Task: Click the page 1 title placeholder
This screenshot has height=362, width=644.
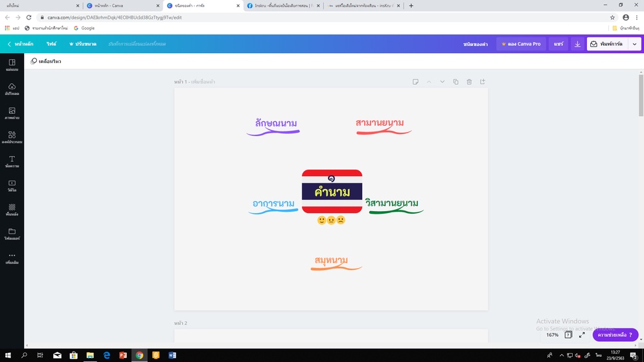Action: coord(203,82)
